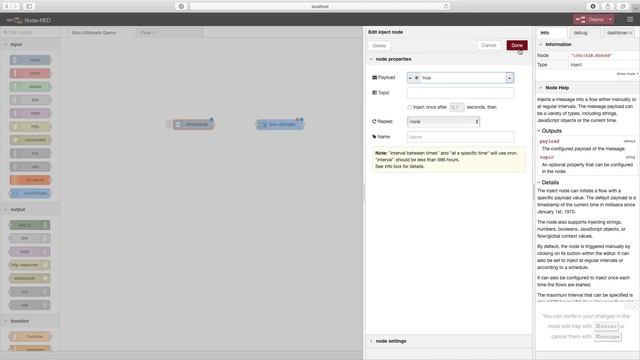Click the timestamp inject node on canvas
Viewport: 640px width, 360px height.
[x=193, y=124]
